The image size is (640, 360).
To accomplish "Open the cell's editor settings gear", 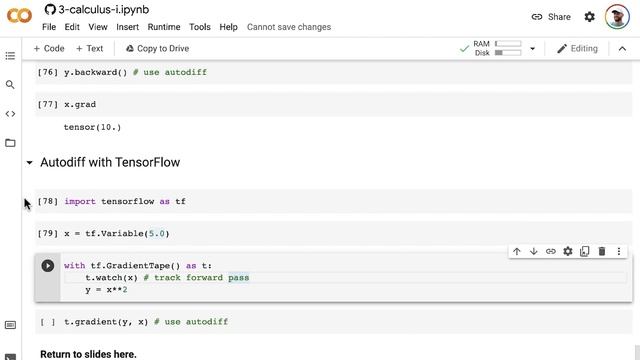I will 568,251.
